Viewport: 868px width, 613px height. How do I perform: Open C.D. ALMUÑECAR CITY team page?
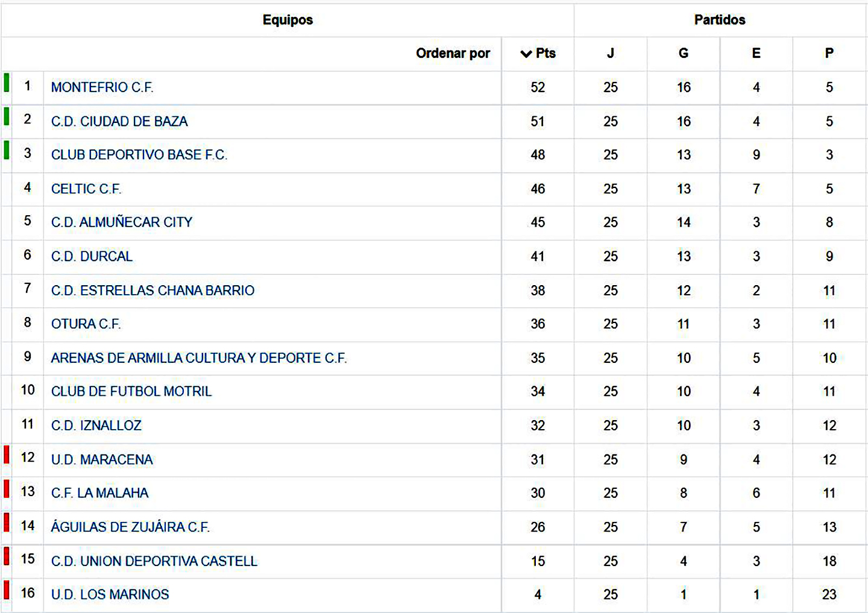[121, 222]
